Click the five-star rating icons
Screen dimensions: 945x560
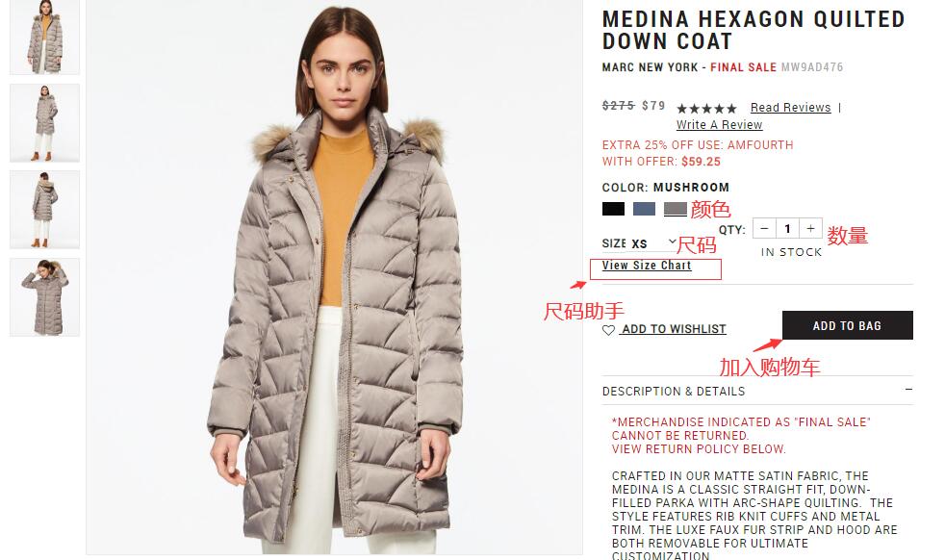pos(706,109)
